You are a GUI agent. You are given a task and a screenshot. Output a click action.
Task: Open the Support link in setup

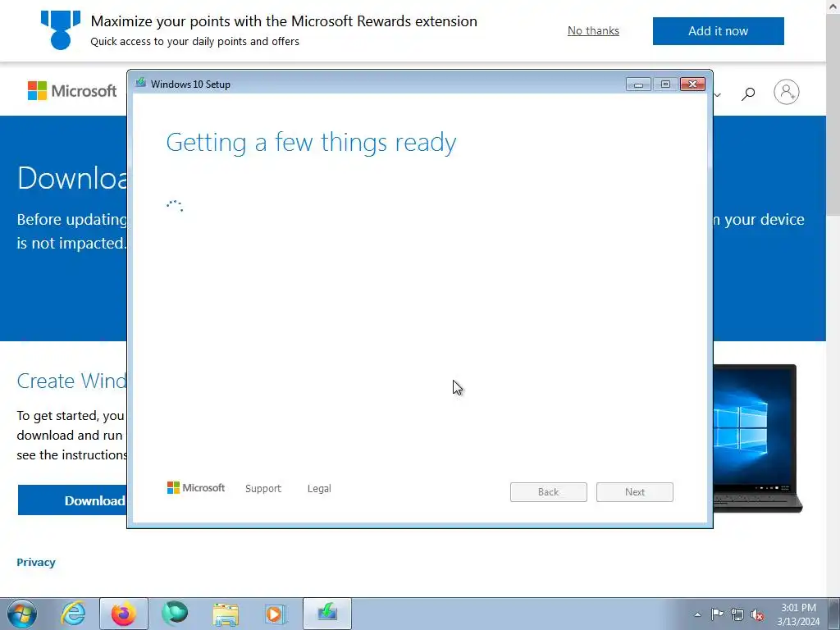tap(263, 489)
